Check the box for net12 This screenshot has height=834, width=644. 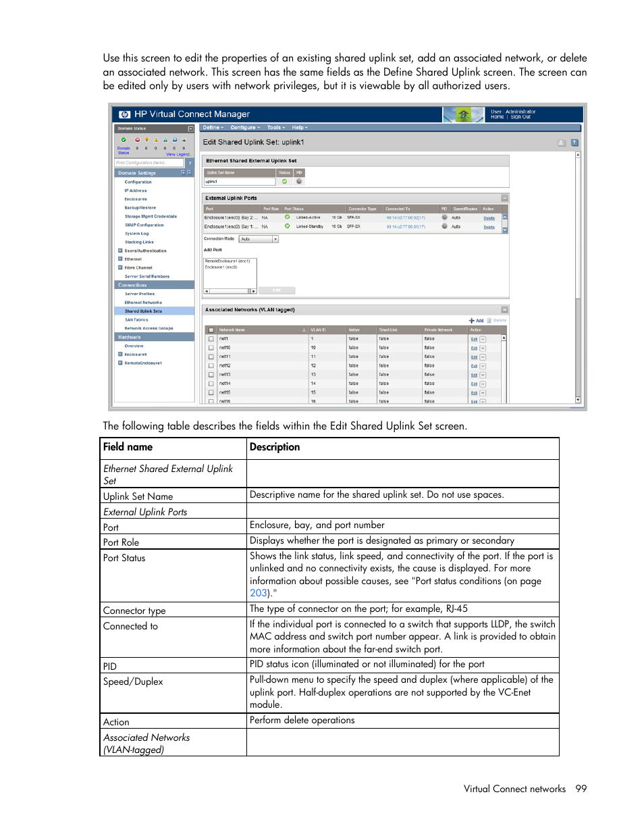coord(211,365)
